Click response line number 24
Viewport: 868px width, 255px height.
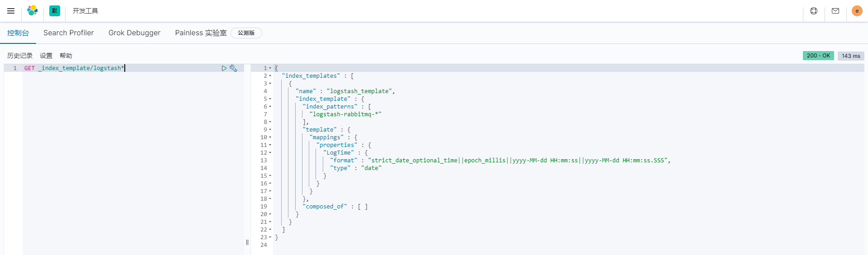(264, 245)
